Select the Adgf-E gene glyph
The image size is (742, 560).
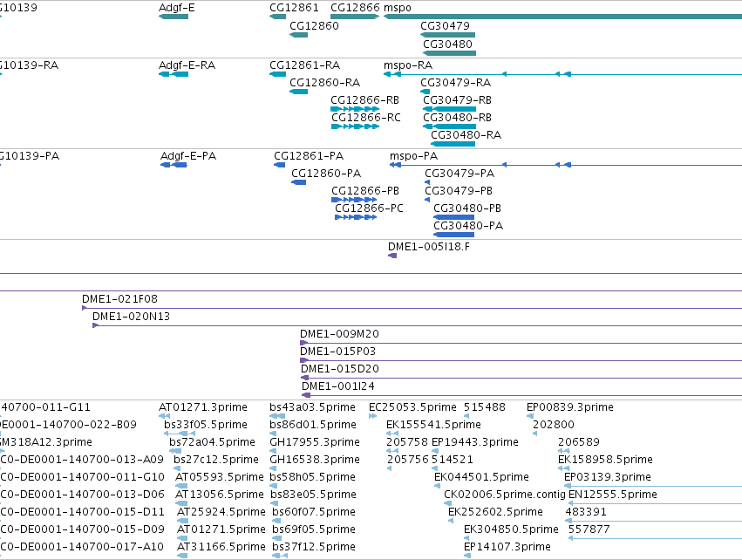coord(174,17)
